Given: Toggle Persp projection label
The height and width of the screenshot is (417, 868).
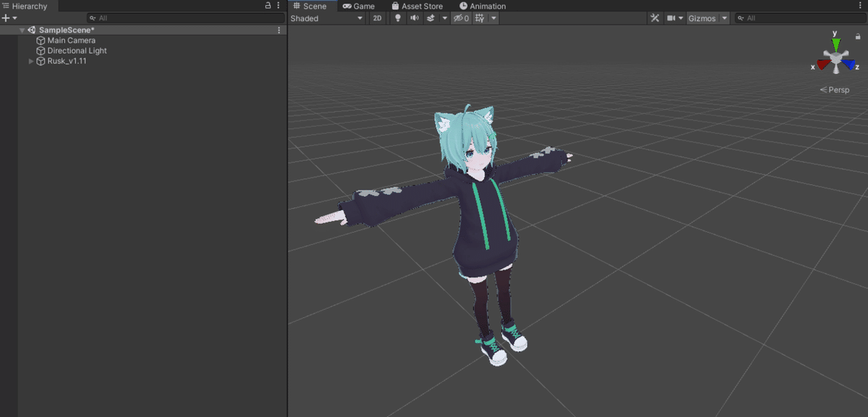Looking at the screenshot, I should (835, 90).
